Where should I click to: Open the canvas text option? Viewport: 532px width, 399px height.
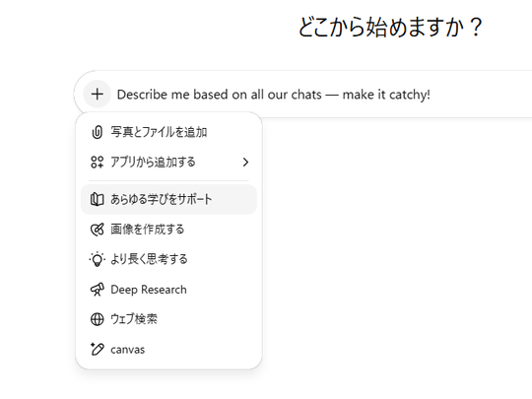pos(127,350)
